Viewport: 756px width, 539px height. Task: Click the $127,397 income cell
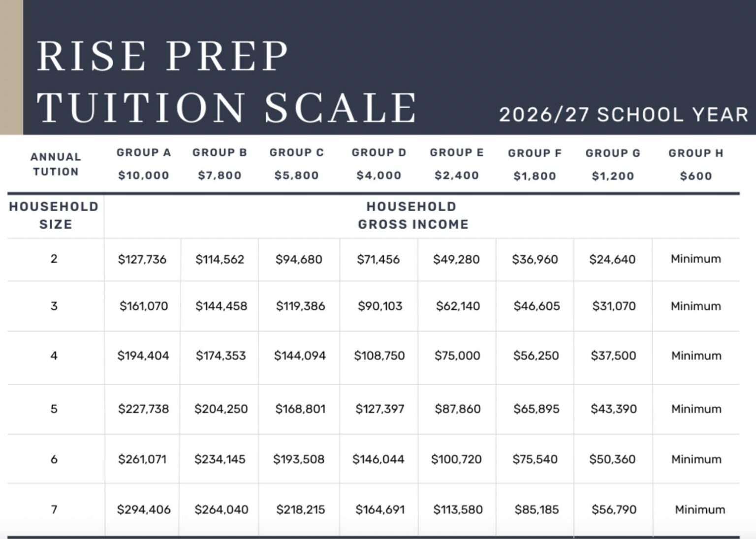pos(379,409)
